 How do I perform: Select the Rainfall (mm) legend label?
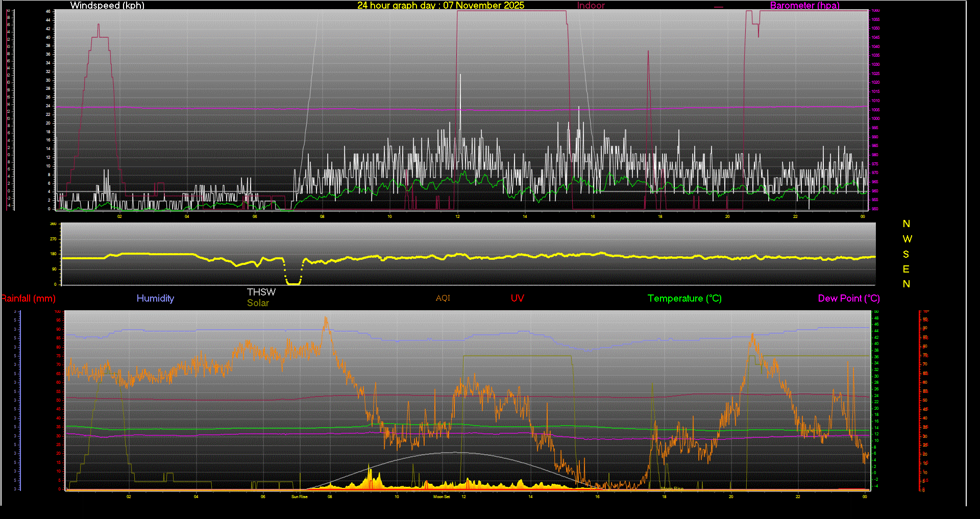tap(29, 299)
